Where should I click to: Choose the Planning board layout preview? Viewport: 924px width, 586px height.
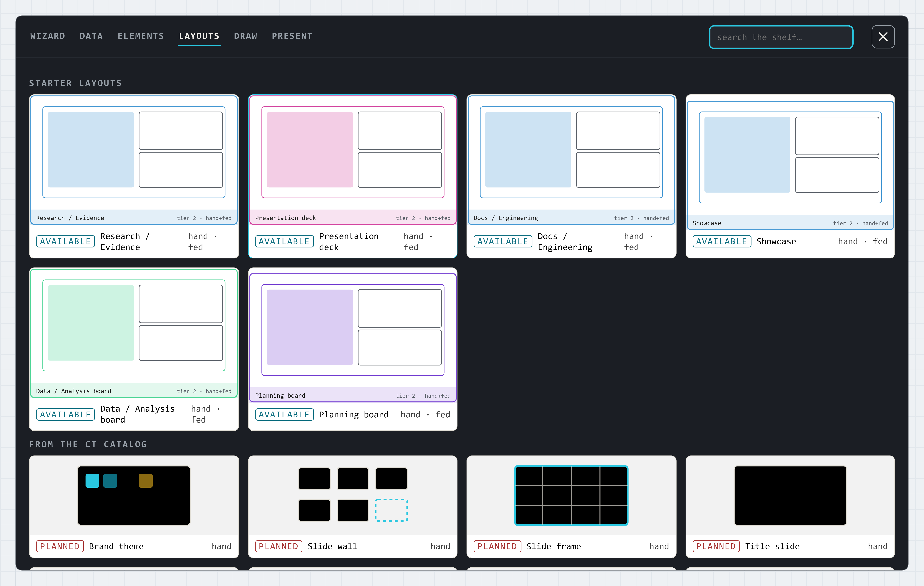click(353, 338)
